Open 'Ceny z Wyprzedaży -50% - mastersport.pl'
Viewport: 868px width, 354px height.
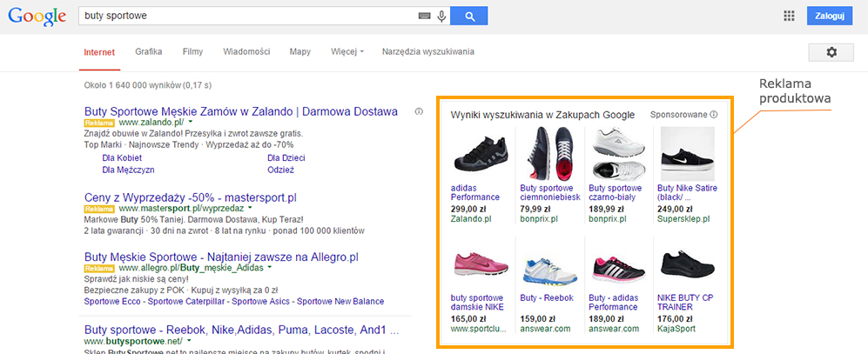coord(191,197)
